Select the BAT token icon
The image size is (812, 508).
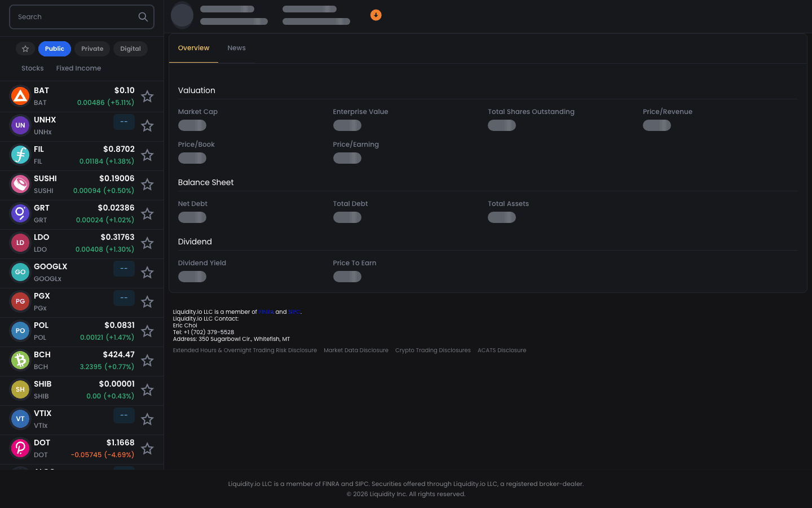click(x=20, y=96)
